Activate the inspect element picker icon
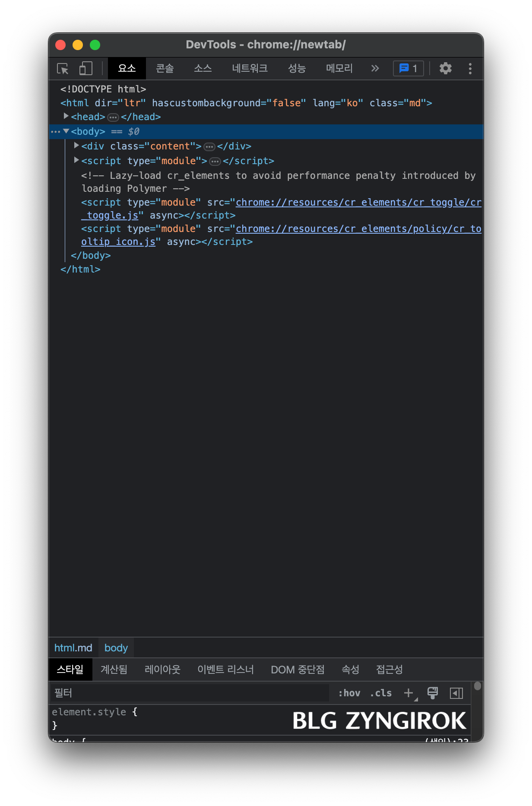 click(x=63, y=69)
